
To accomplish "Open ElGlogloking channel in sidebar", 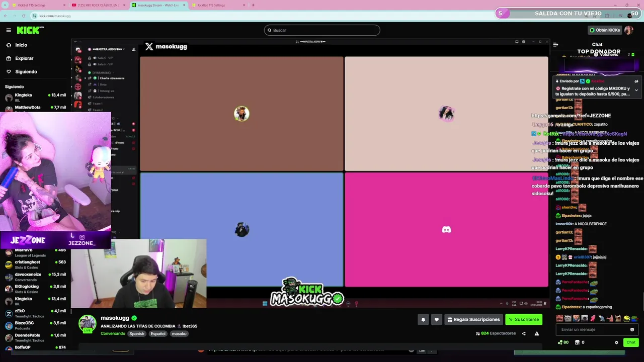I will point(34,289).
